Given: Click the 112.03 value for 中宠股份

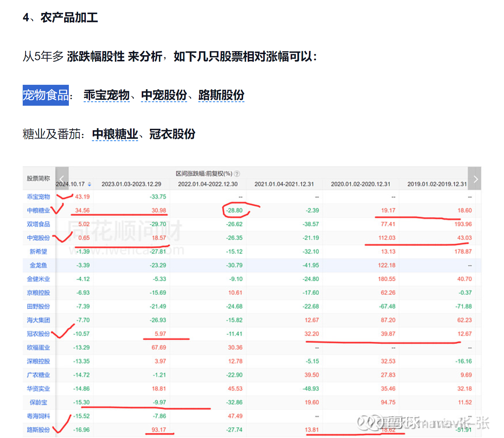Looking at the screenshot, I should pos(387,238).
